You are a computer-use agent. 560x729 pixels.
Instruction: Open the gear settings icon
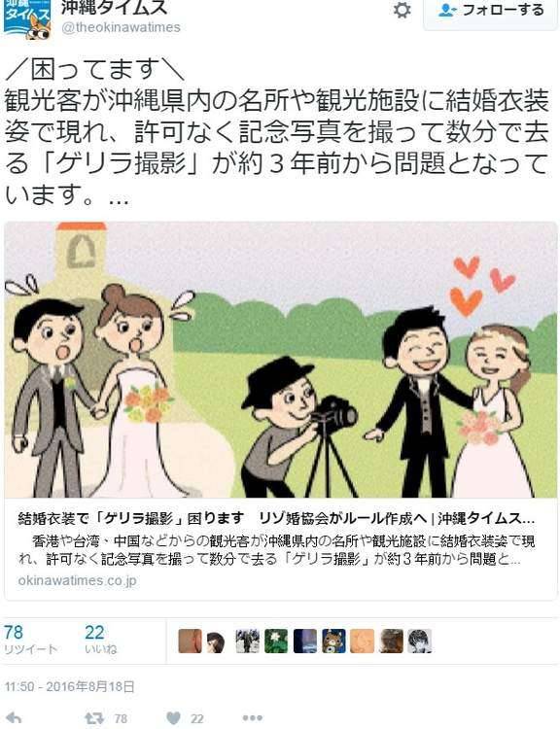(x=402, y=10)
